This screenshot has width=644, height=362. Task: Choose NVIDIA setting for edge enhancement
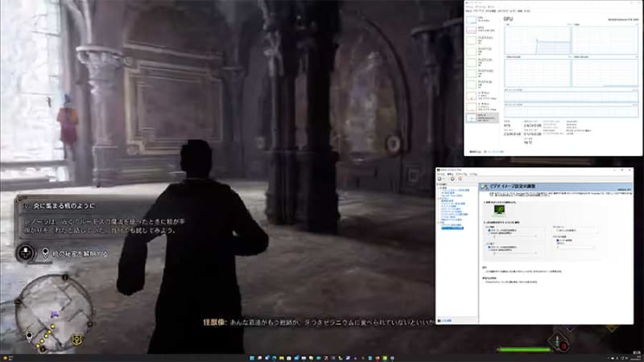pyautogui.click(x=489, y=233)
